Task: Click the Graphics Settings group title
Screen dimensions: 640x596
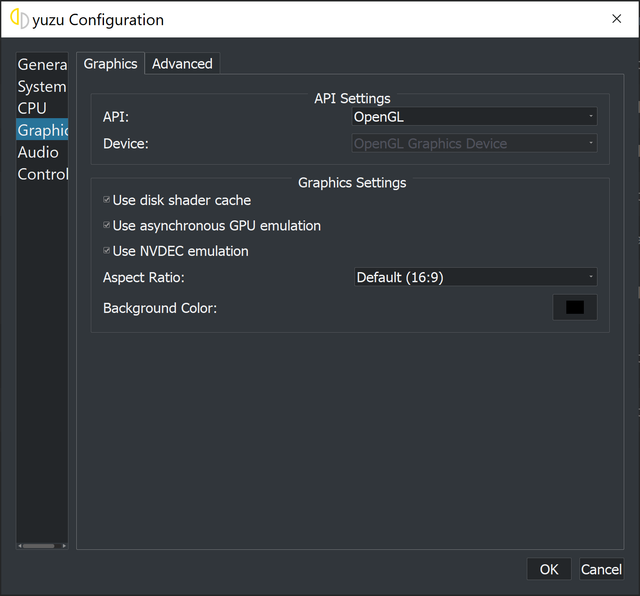Action: pos(352,182)
